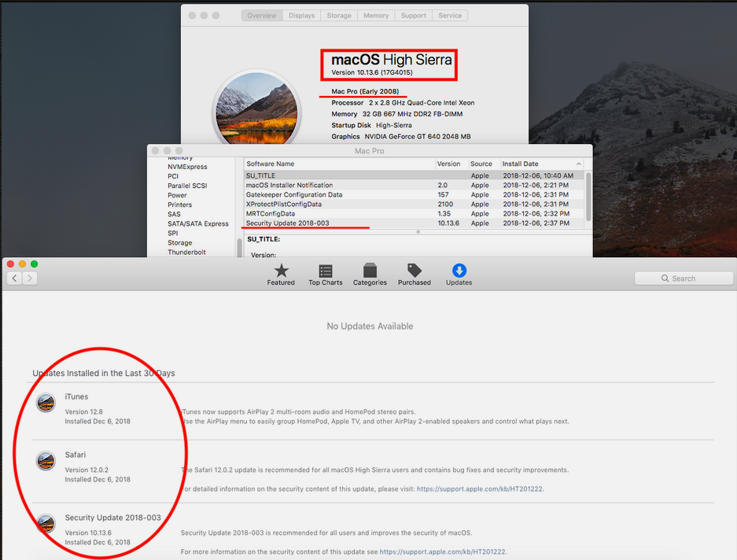The width and height of the screenshot is (737, 560).
Task: Open Purchased section in App Store
Action: [x=414, y=274]
